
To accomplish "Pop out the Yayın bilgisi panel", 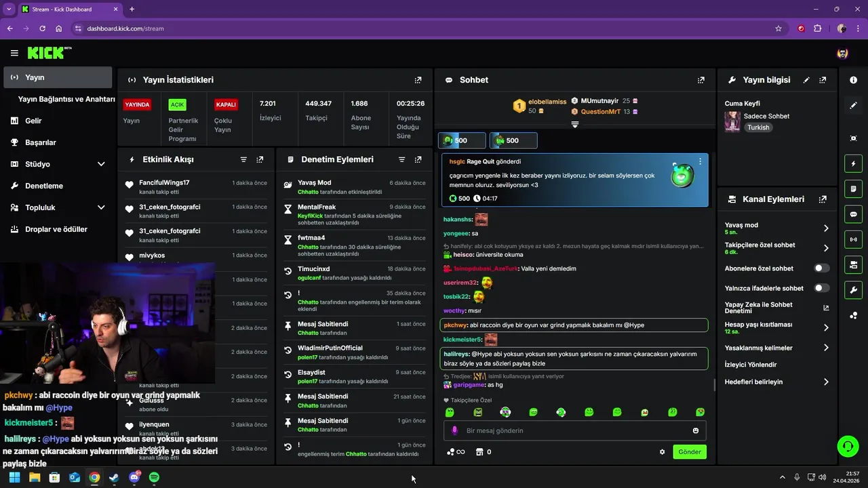I will point(823,80).
